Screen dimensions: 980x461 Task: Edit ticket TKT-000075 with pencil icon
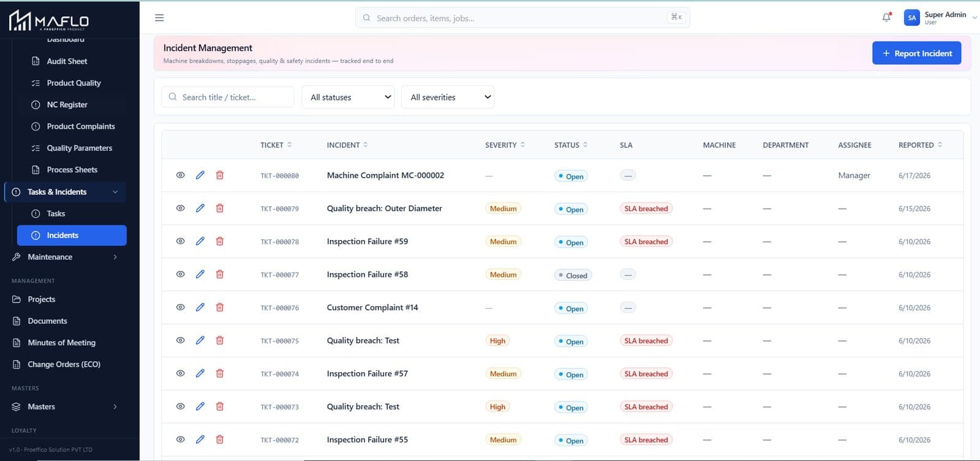(x=200, y=340)
